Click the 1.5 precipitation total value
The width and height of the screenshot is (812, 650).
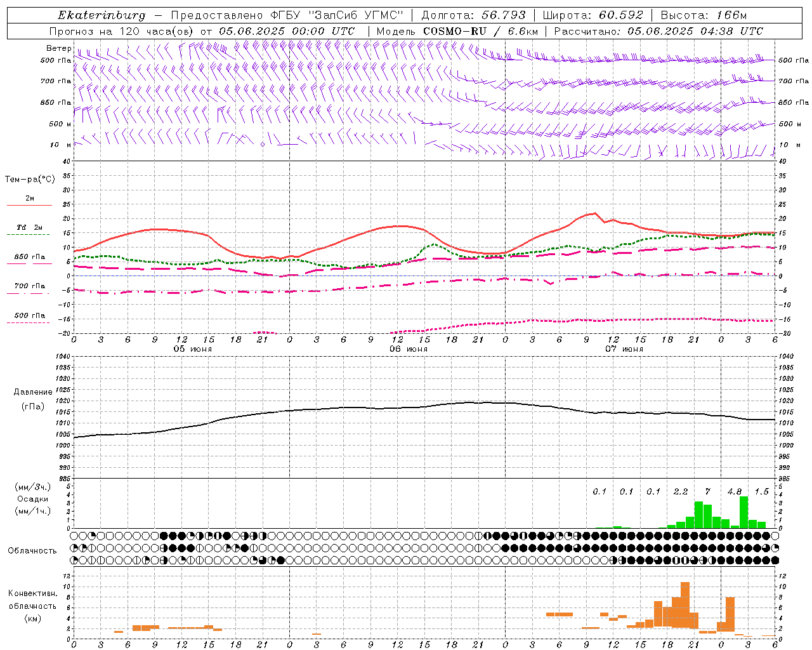761,492
